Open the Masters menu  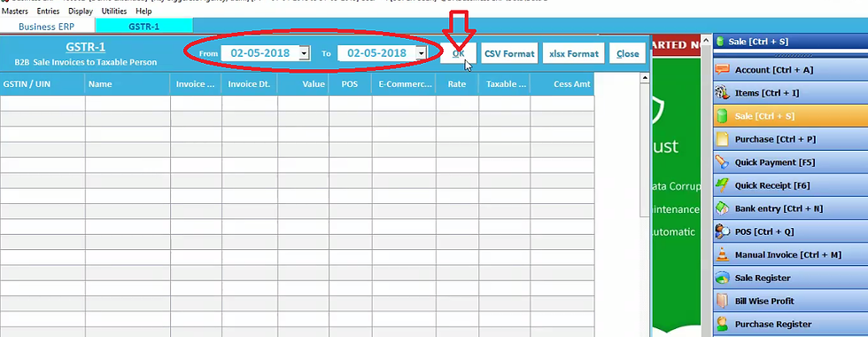point(15,11)
